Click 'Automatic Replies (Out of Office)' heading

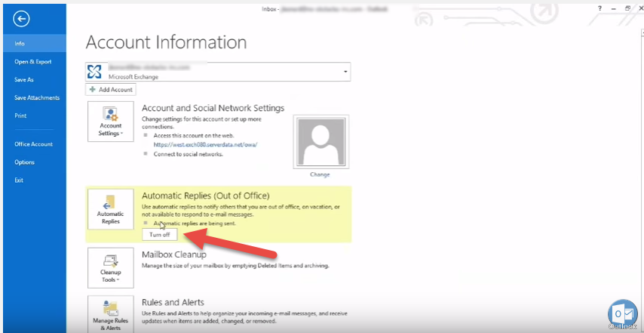[206, 196]
